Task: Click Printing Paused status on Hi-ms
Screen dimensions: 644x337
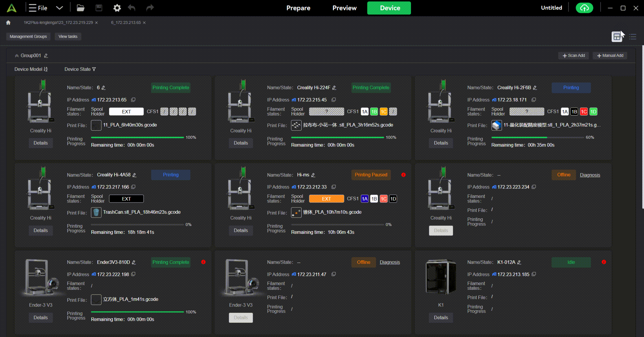Action: pyautogui.click(x=371, y=175)
